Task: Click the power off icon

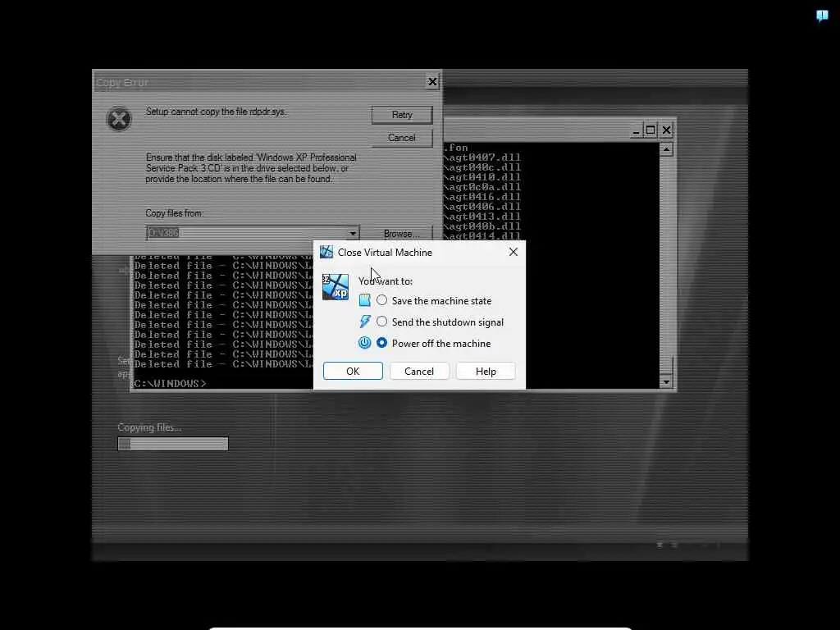Action: [365, 343]
